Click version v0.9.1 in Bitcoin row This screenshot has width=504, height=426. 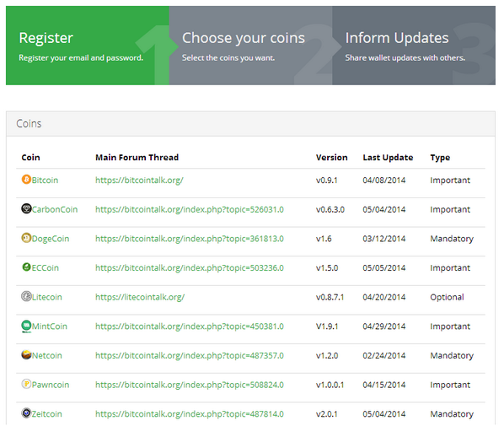click(x=326, y=181)
